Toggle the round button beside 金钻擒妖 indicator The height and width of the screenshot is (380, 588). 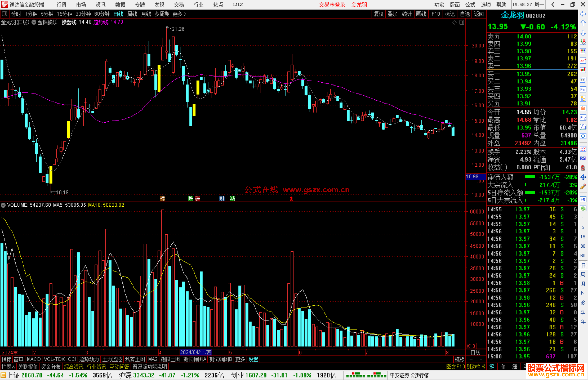(34, 22)
